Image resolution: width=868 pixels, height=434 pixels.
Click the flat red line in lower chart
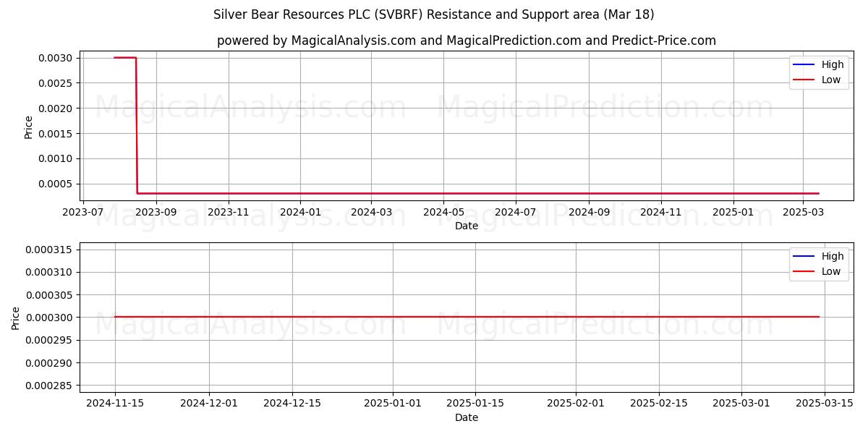[467, 317]
